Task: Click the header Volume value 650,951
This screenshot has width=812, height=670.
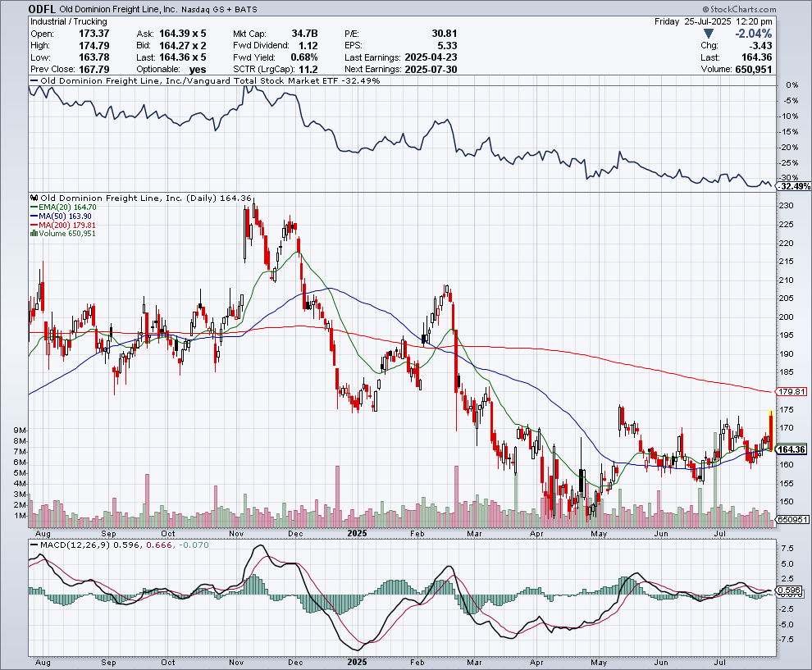Action: (x=754, y=70)
